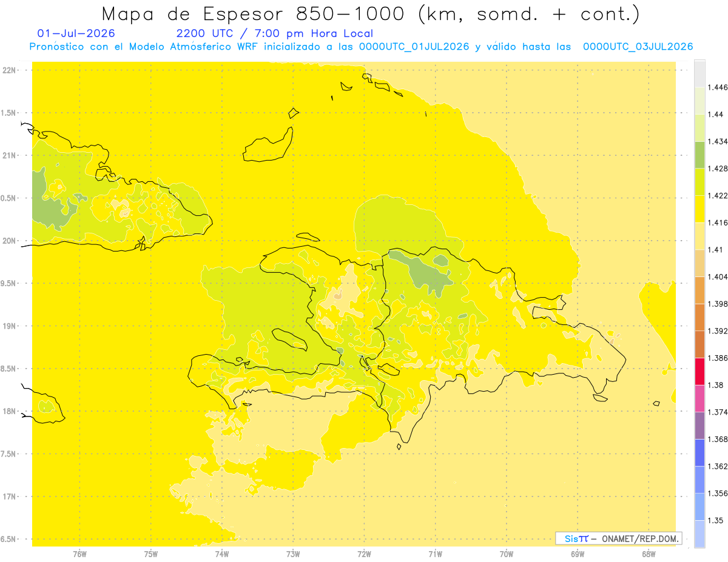The width and height of the screenshot is (728, 562).
Task: Click the colorbar value 1.416
Action: point(719,222)
